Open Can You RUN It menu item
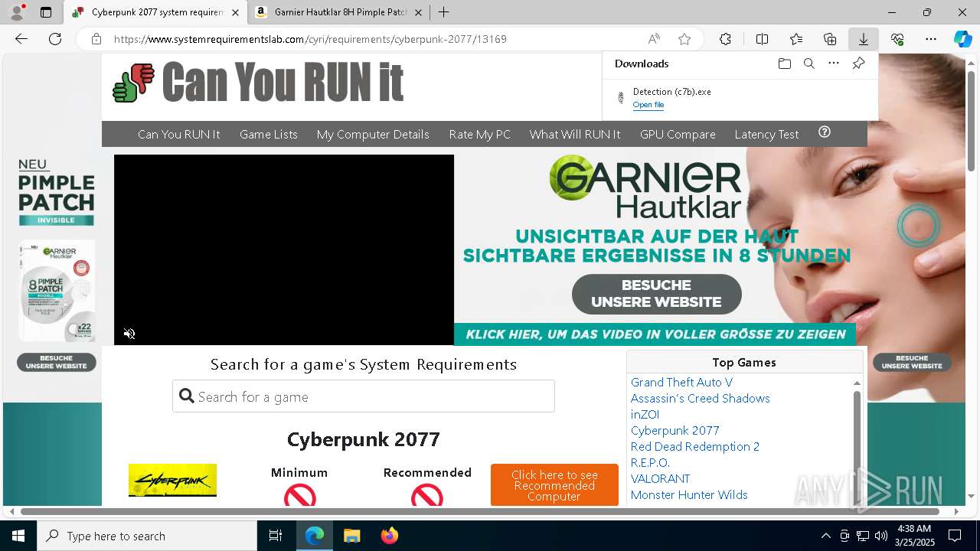Screen dimensions: 980x551 (x=178, y=134)
